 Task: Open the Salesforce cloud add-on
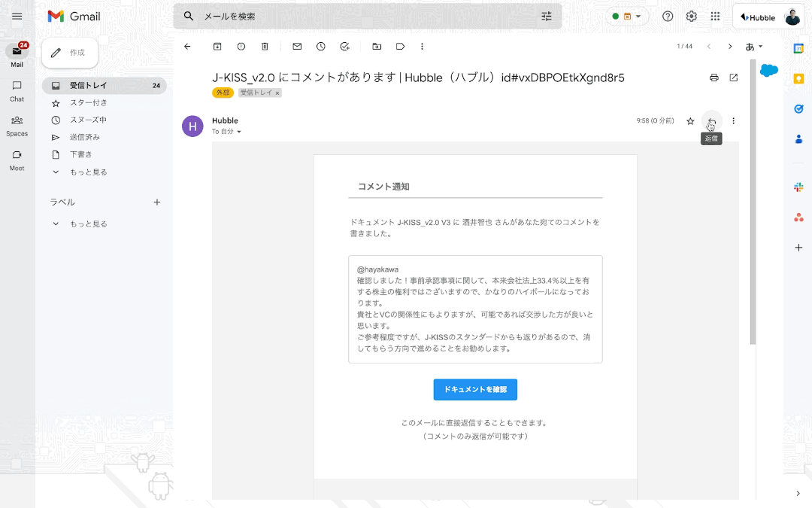(x=769, y=70)
